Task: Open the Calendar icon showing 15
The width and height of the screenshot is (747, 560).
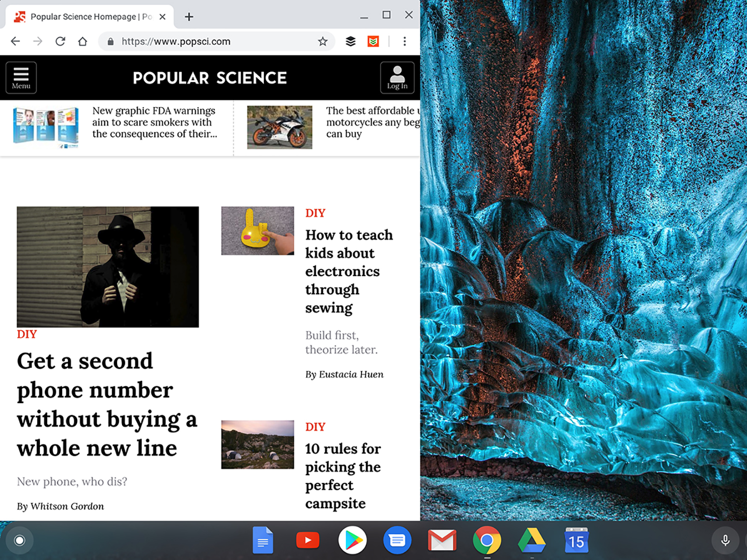Action: 577,540
